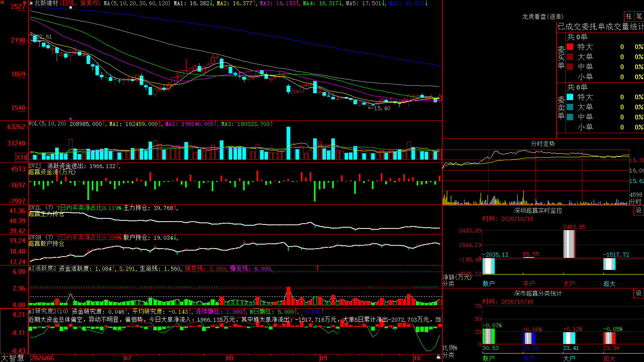Click the 10 month marker on timeline
The width and height of the screenshot is (644, 362).
[417, 358]
